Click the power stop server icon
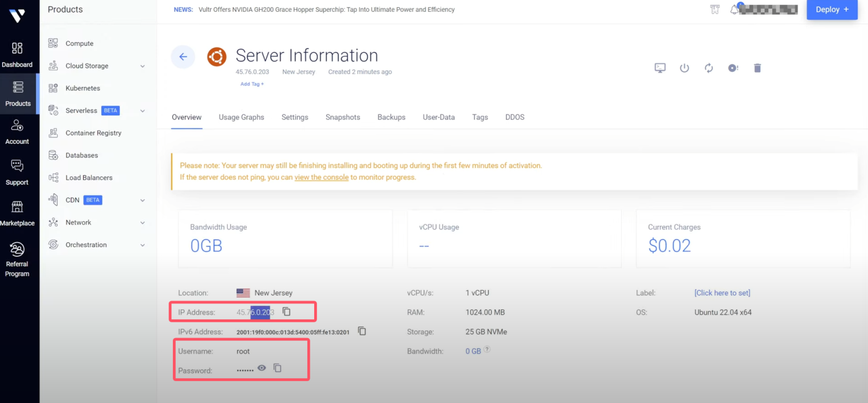The image size is (868, 403). (x=684, y=68)
